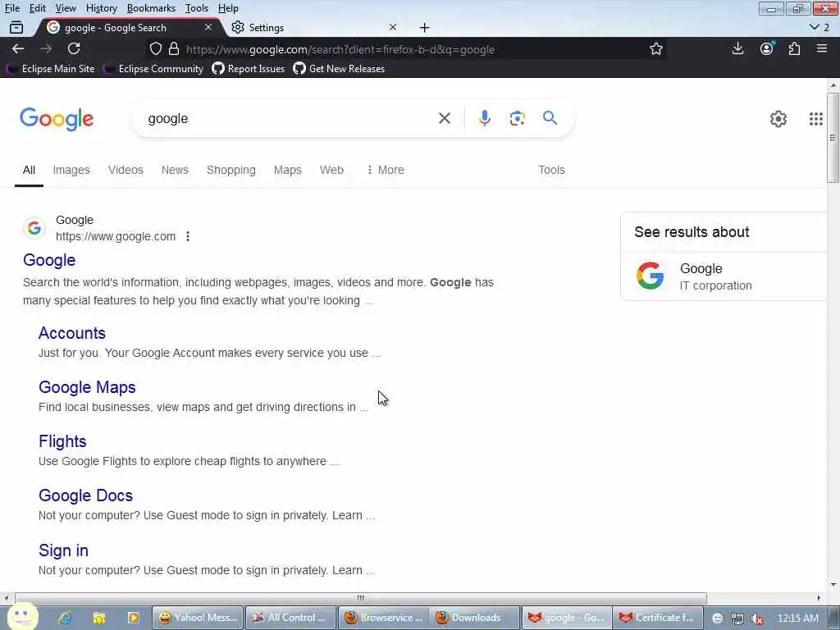Open the View menu
Screen dimensions: 840x630
66,8
